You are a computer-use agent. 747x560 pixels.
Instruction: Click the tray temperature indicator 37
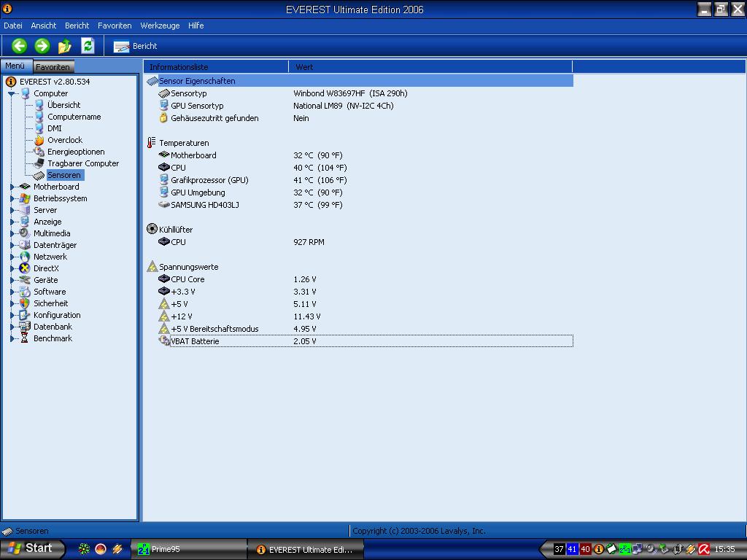(x=559, y=549)
